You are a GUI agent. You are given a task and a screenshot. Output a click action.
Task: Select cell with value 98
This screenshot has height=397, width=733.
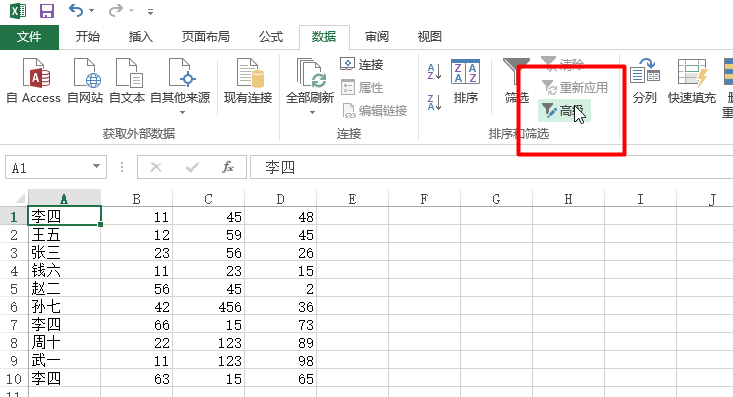click(x=280, y=361)
